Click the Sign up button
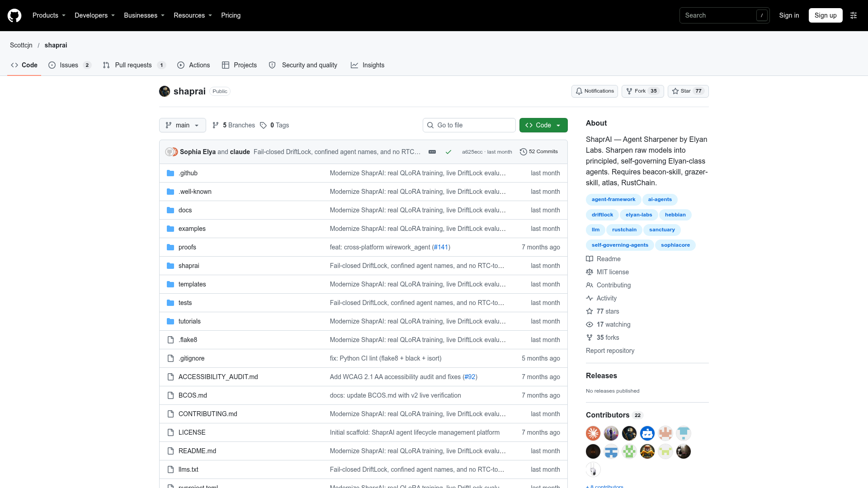The image size is (868, 488). click(x=826, y=15)
